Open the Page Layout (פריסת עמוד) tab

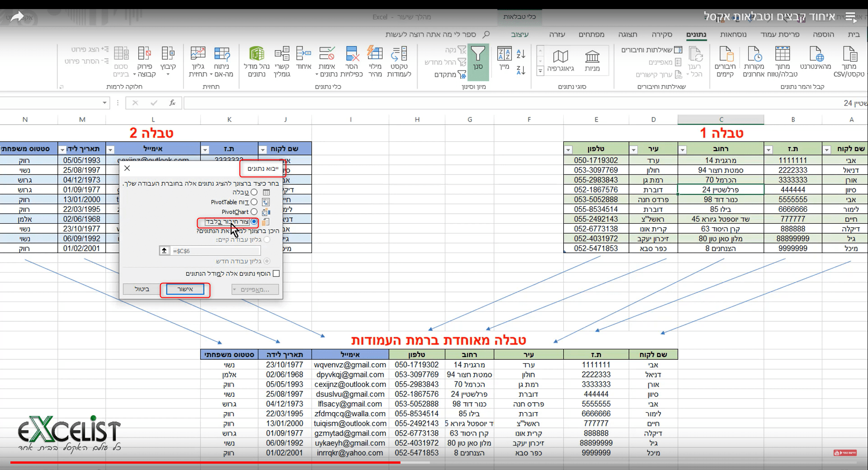(780, 34)
